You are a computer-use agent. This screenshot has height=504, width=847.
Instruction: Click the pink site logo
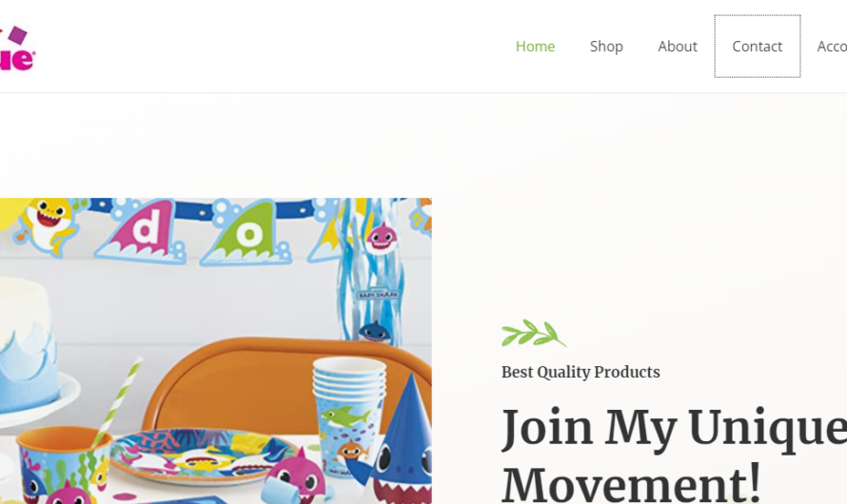16,48
